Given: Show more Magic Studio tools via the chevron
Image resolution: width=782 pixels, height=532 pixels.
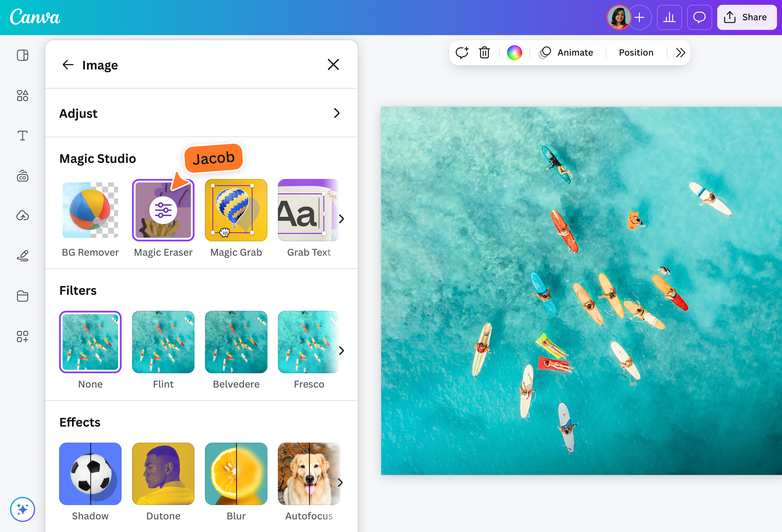Looking at the screenshot, I should 341,219.
